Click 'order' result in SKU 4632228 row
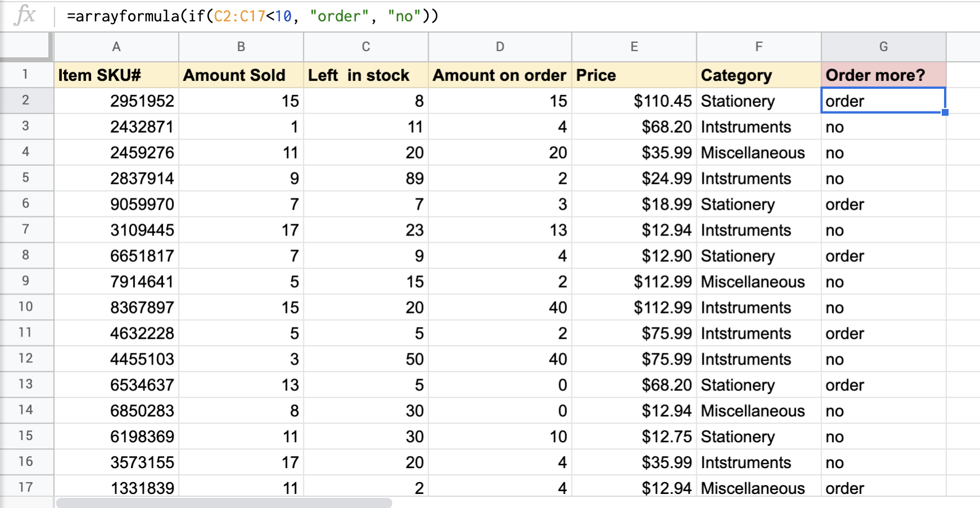980x508 pixels. point(884,333)
